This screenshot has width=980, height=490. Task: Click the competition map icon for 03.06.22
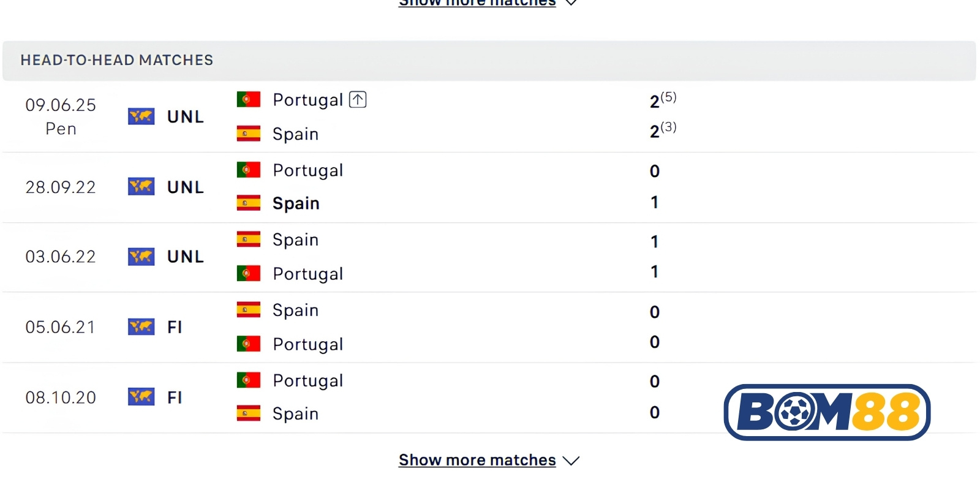point(141,256)
